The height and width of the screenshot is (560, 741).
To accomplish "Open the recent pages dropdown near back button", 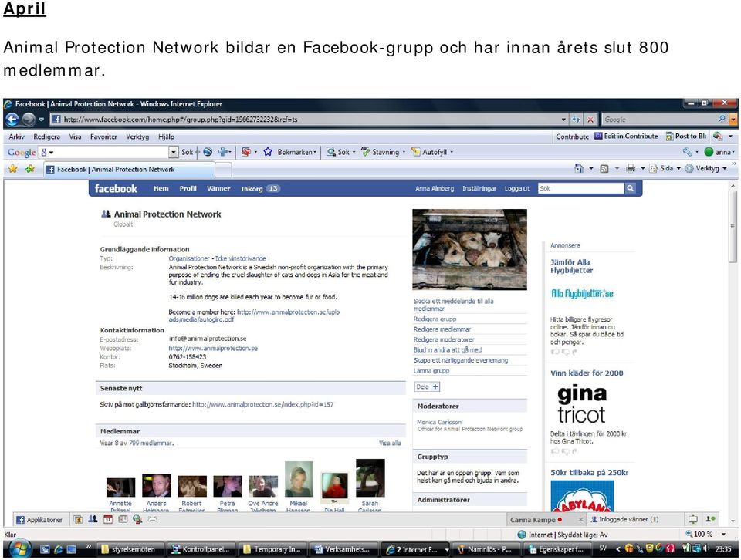I will click(41, 120).
